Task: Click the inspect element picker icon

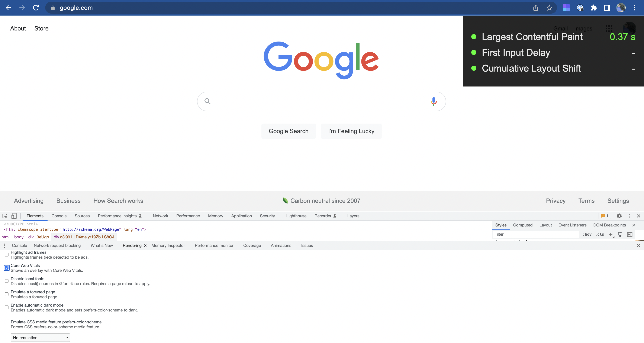Action: (x=5, y=216)
